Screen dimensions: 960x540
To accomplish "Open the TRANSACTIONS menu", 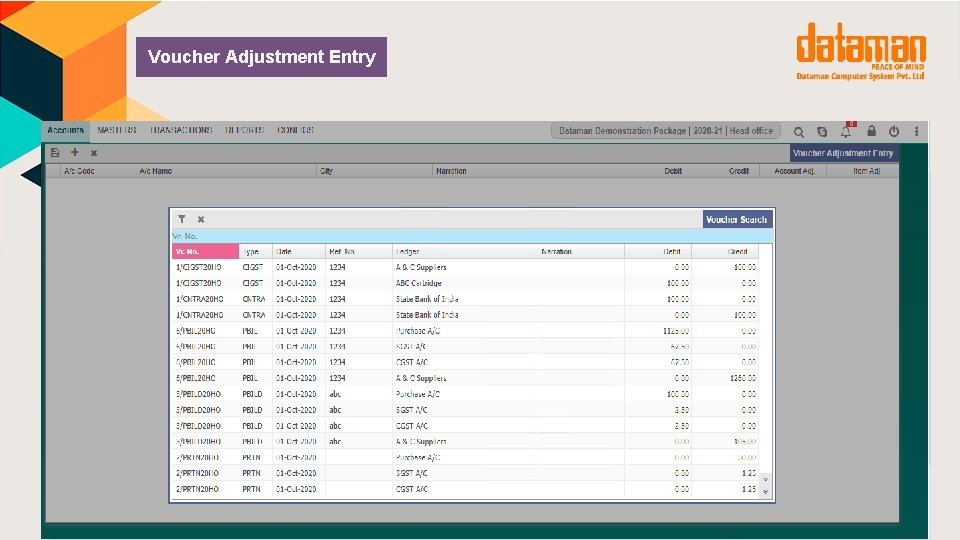I will click(x=181, y=130).
